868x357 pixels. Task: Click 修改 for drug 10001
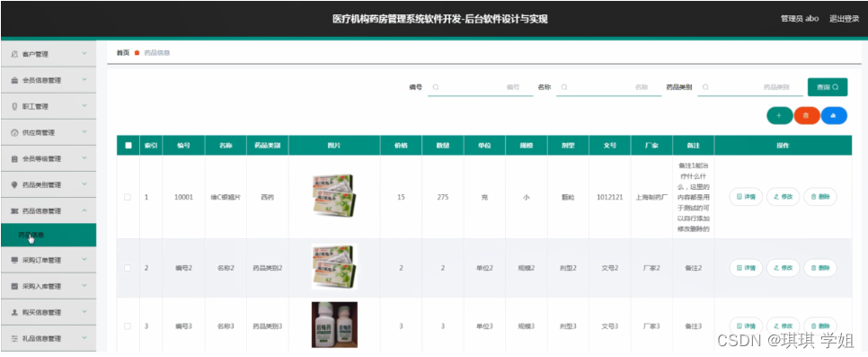[x=783, y=197]
